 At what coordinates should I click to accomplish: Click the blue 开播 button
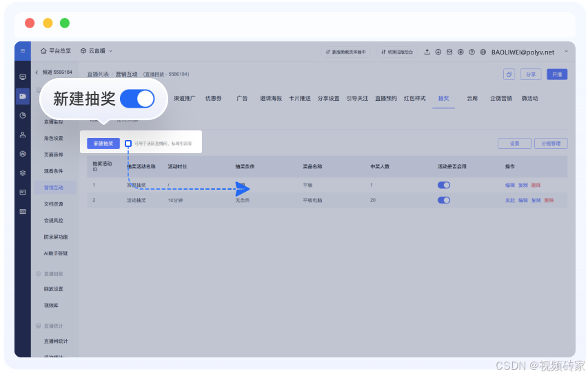pos(557,75)
